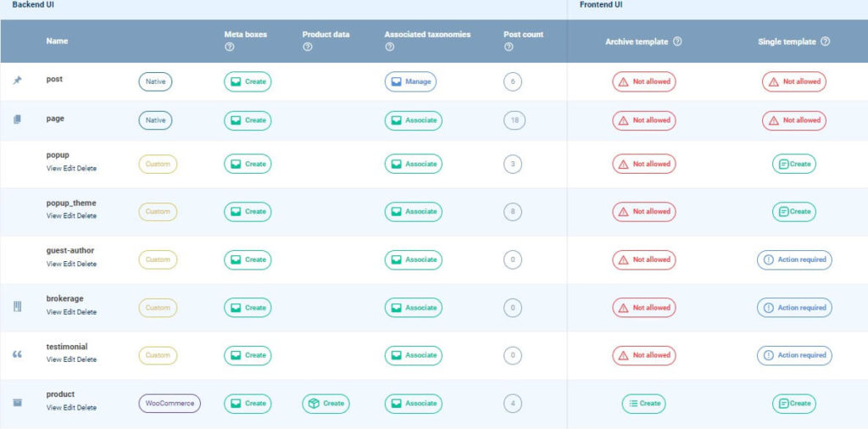
Task: Click the Custom badge on the popup row
Action: pyautogui.click(x=158, y=164)
